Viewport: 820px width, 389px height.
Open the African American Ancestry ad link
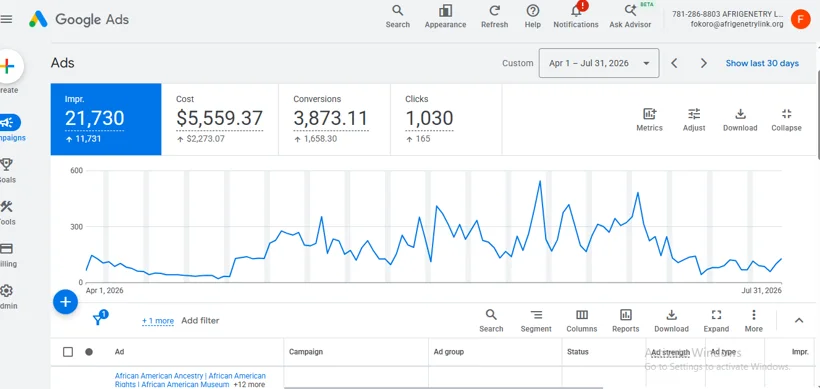[x=190, y=380]
